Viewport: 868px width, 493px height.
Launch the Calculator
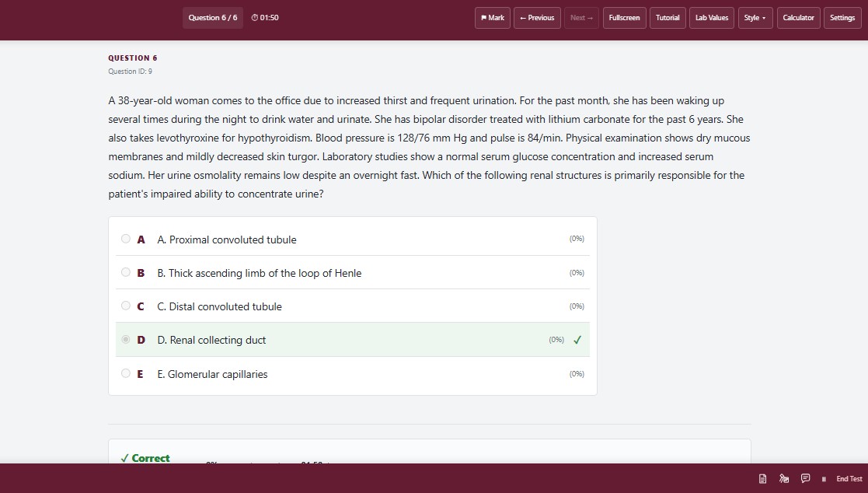click(x=798, y=18)
